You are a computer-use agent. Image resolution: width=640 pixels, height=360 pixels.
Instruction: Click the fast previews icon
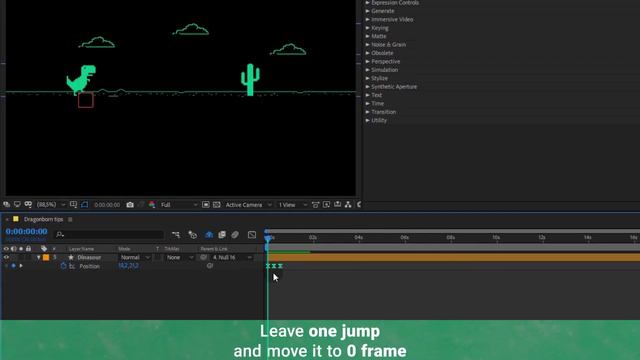[327, 204]
